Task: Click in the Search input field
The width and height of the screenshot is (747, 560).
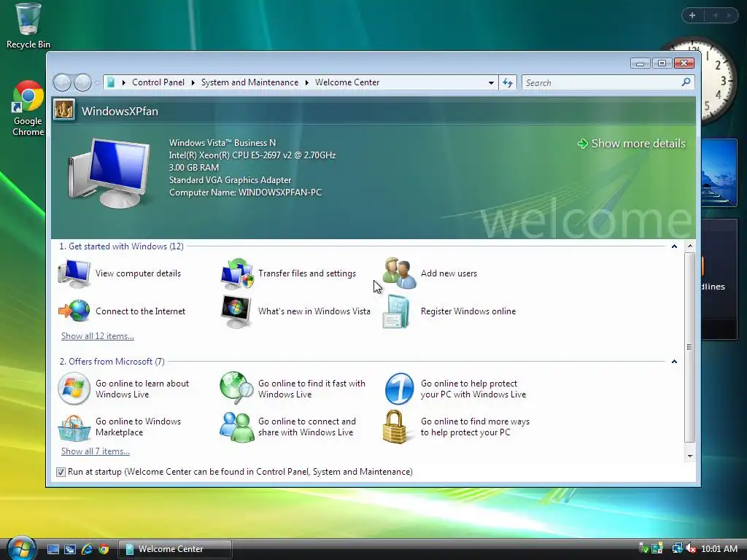Action: click(x=601, y=83)
